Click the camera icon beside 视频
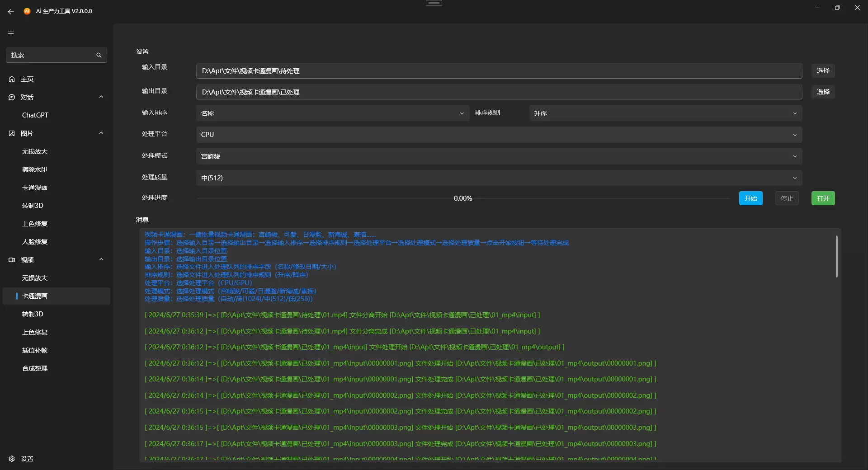Screen dimensions: 868x470 (x=12, y=260)
